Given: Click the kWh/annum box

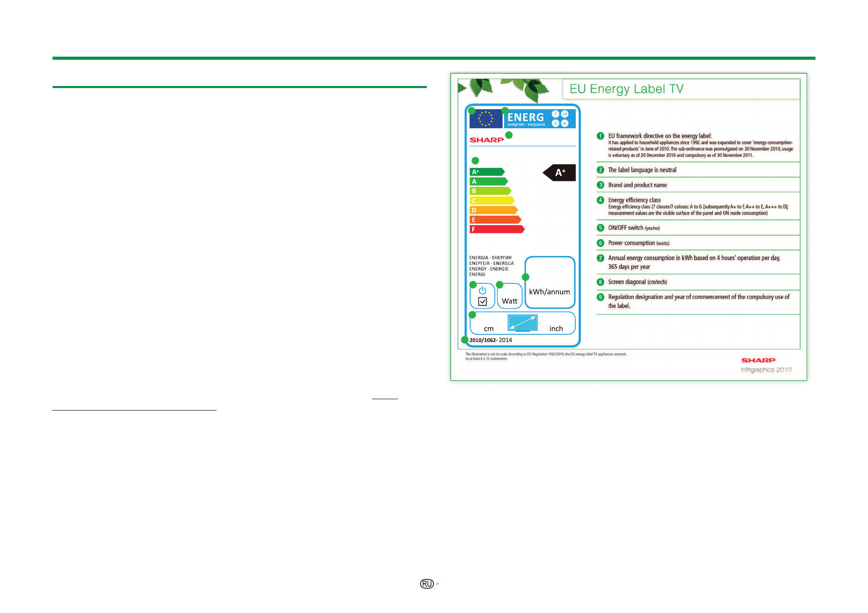Looking at the screenshot, I should 549,282.
